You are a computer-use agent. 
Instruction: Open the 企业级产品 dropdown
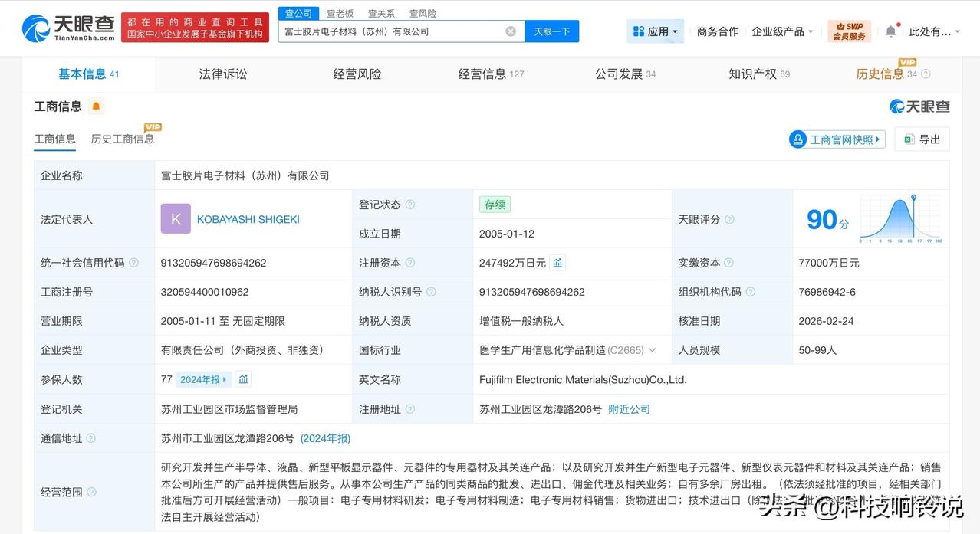781,31
